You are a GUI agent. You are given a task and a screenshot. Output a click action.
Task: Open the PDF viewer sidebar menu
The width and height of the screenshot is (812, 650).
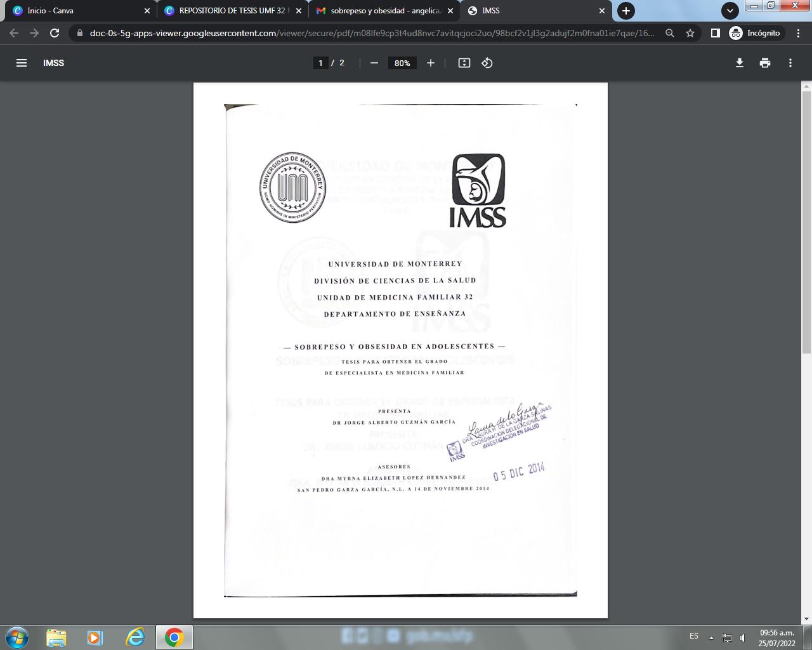click(22, 63)
